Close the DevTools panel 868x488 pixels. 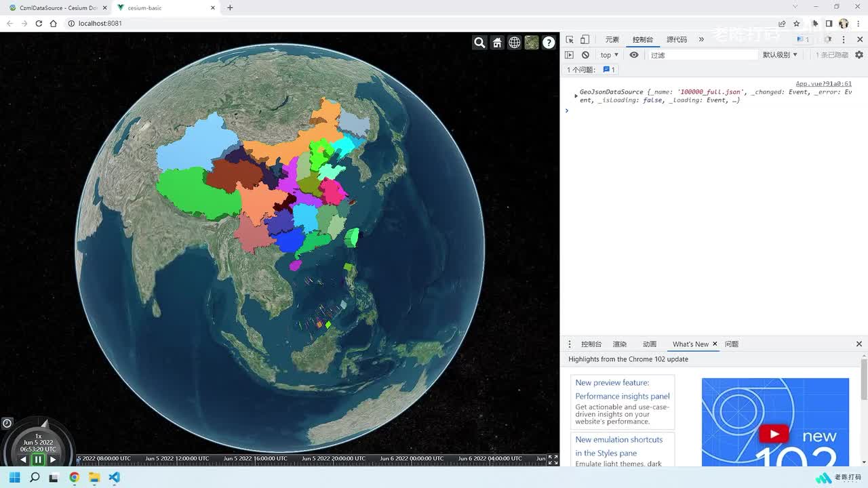[x=860, y=39]
